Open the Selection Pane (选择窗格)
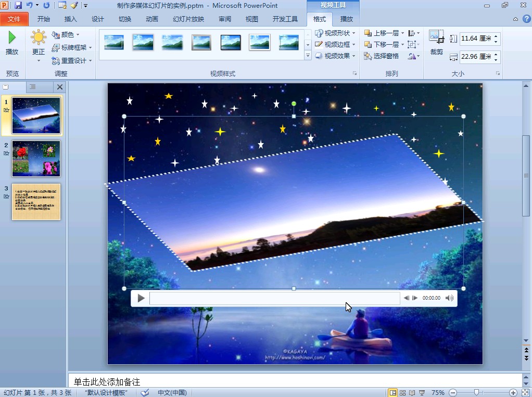This screenshot has height=397, width=532. tap(382, 56)
